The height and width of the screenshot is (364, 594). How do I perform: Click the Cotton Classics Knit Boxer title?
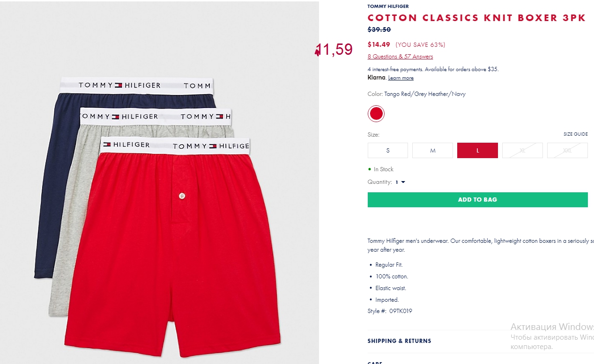[x=477, y=18]
